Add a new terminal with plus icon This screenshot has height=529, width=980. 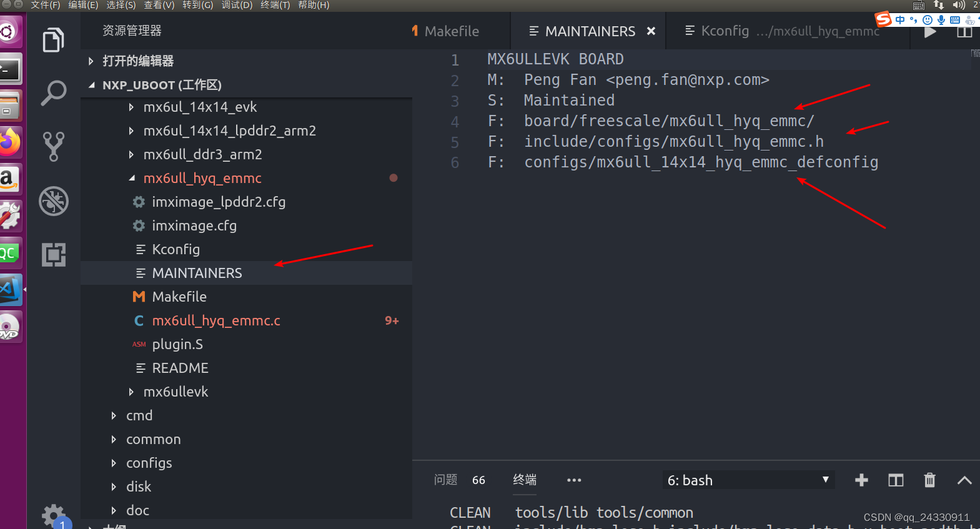click(x=861, y=480)
